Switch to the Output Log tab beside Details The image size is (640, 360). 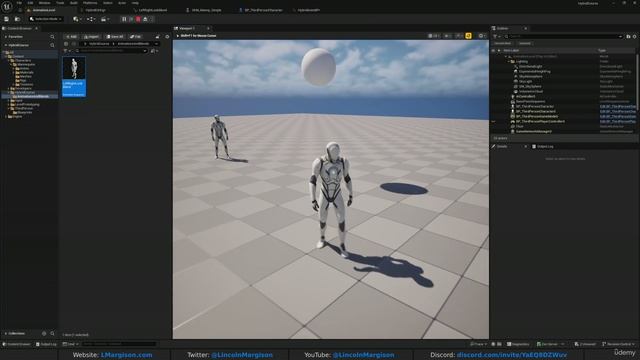pyautogui.click(x=543, y=147)
